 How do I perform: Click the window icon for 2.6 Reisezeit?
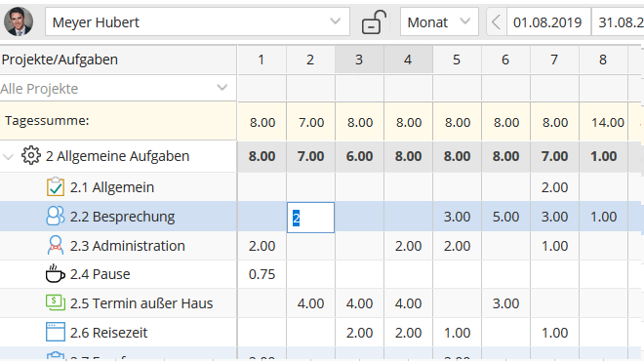[56, 332]
